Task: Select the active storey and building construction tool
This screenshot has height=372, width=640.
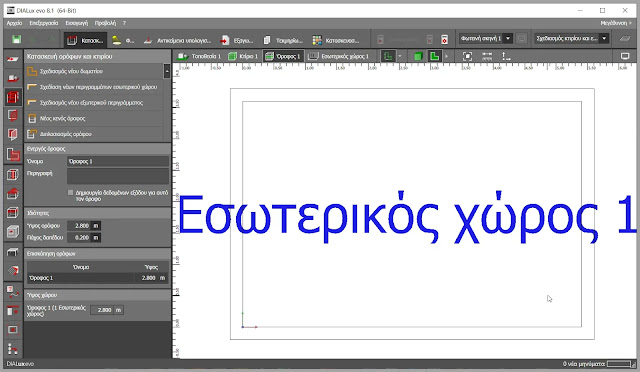Action: pos(13,97)
